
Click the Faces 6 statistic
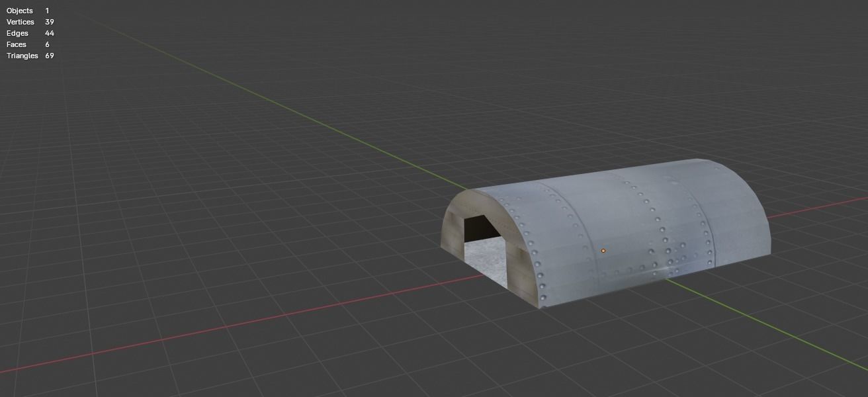click(x=28, y=44)
